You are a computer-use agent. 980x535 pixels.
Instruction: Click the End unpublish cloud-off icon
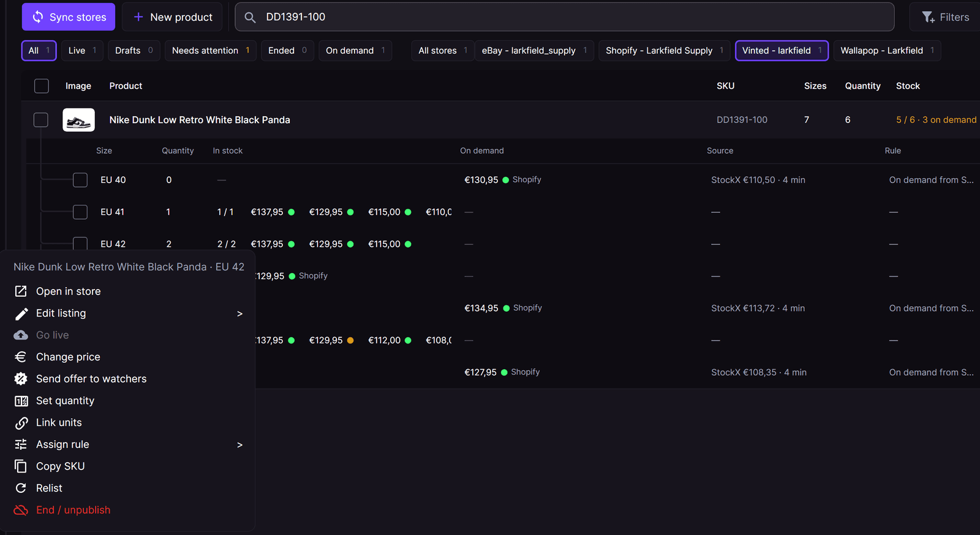click(21, 510)
